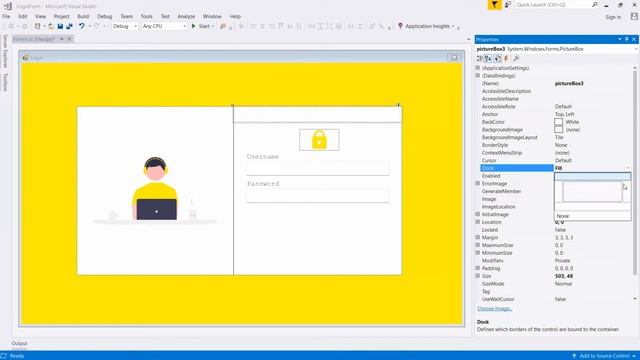The image size is (640, 360).
Task: Click the Application Insights pin icon
Action: point(400,26)
